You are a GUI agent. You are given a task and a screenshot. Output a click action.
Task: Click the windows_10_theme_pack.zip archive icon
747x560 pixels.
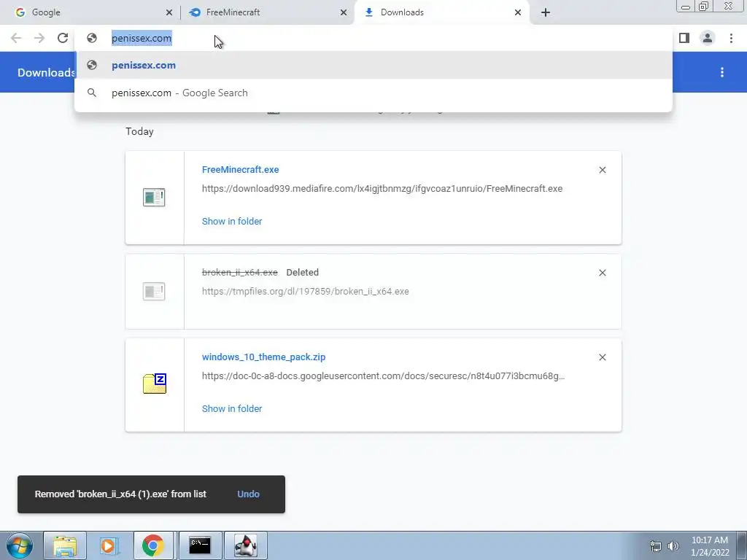[x=155, y=384]
